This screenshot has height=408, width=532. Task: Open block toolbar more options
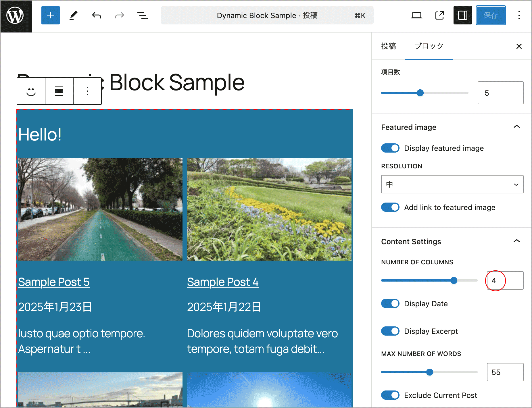87,91
